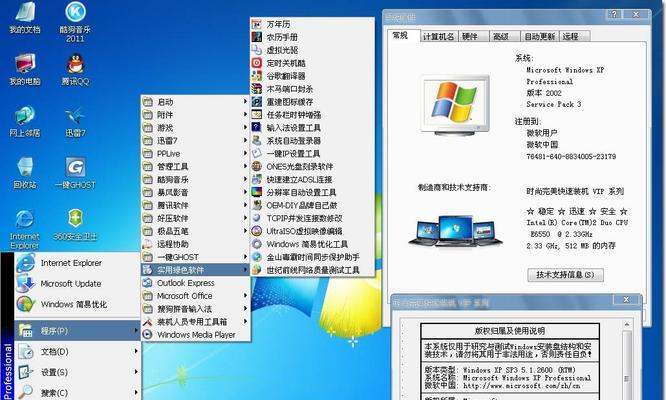The image size is (666, 400).
Task: Open 万年历 calendar tool
Action: (x=312, y=24)
